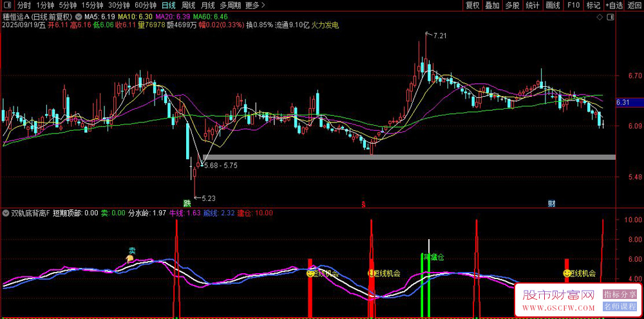Viewport: 644px width, 319px height.
Task: Open the 多股 multi-stock view
Action: pos(512,5)
